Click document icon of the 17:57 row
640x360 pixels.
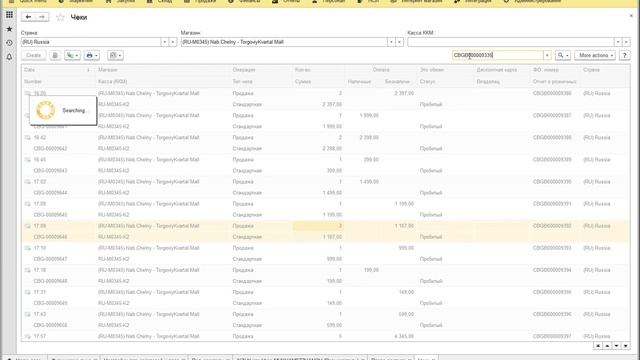coord(27,336)
